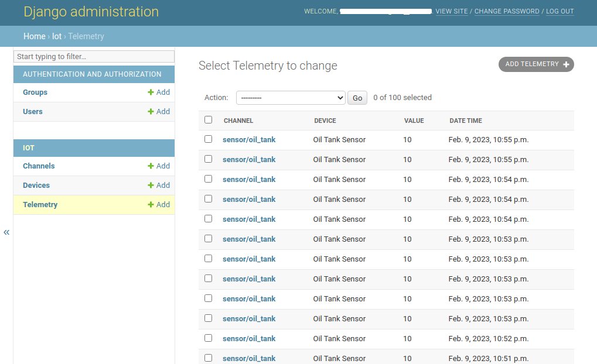Check the 10:51 p.m. row's checkbox
This screenshot has width=597, height=364.
208,358
